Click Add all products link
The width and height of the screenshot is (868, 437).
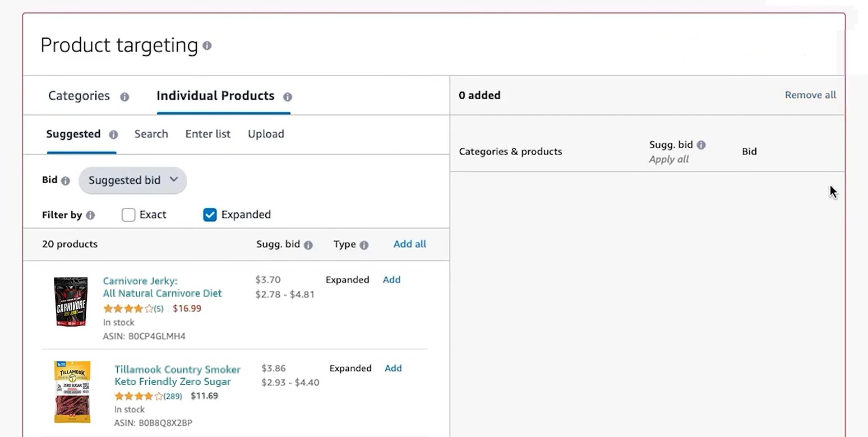[410, 244]
